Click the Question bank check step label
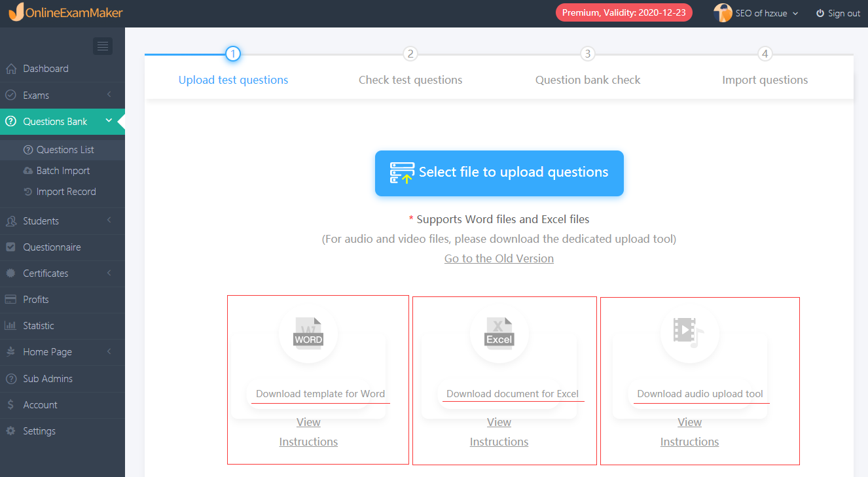 [588, 80]
